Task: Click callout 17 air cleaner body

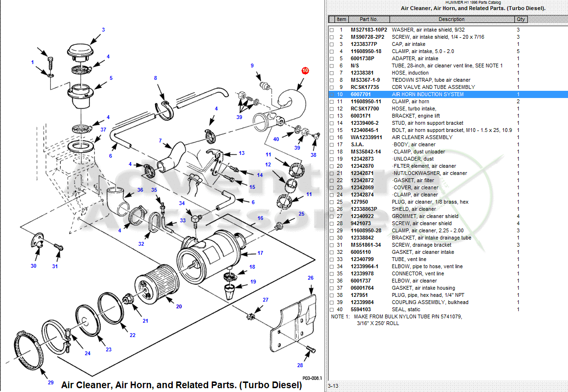Action: click(x=260, y=253)
